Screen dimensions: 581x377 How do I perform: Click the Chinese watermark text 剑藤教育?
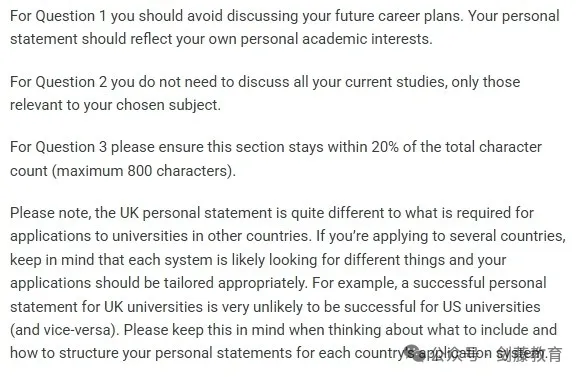coord(529,354)
